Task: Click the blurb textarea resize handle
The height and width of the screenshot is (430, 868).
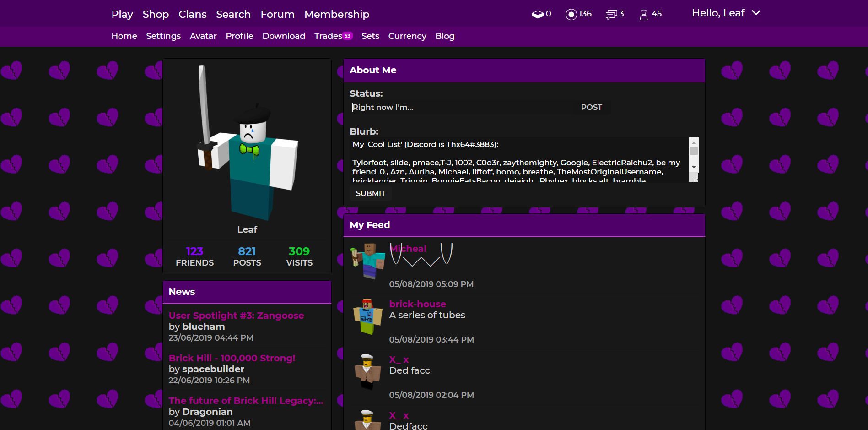Action: click(694, 178)
